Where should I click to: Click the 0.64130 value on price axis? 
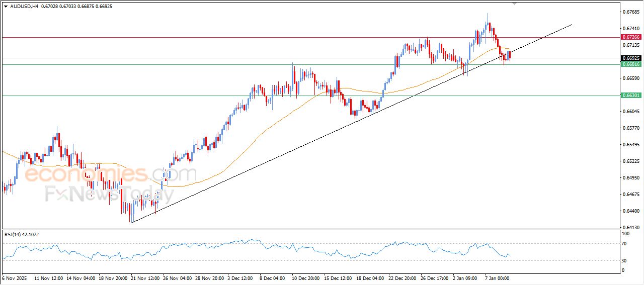630,227
